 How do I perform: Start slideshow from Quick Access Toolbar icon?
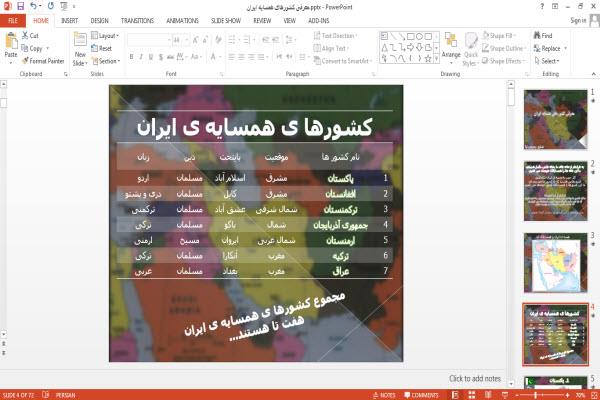tap(64, 6)
